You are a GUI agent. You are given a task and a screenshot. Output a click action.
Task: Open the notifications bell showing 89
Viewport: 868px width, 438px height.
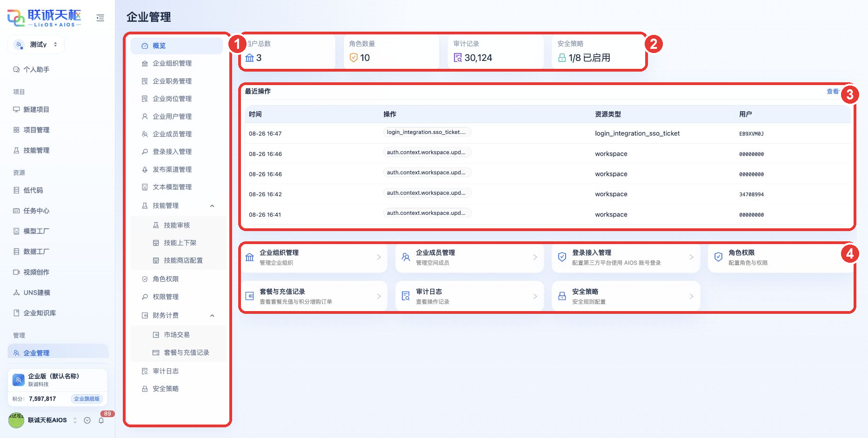pos(101,420)
